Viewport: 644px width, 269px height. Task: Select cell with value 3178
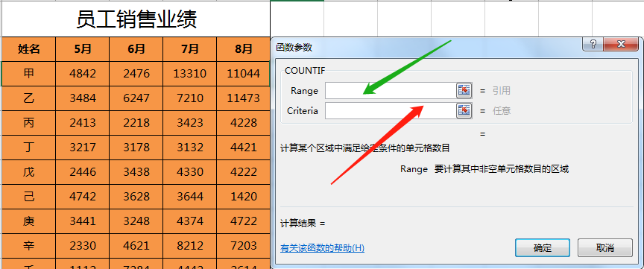tap(136, 148)
